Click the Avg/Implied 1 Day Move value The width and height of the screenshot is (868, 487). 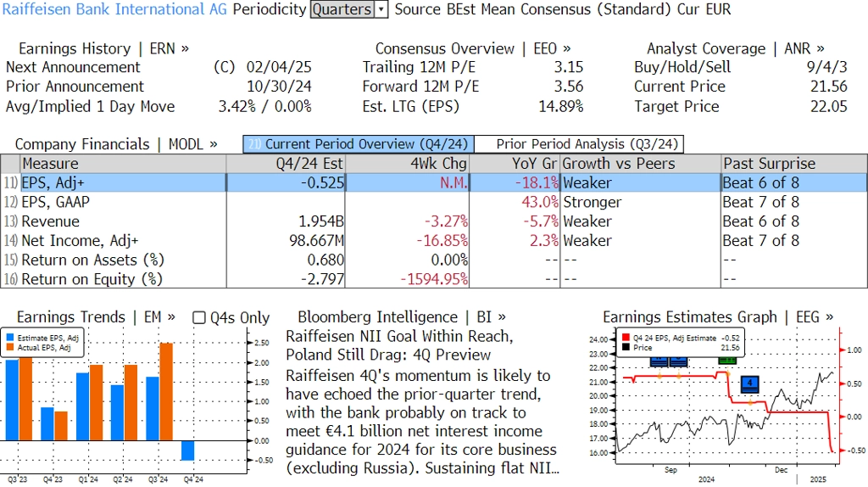point(264,106)
